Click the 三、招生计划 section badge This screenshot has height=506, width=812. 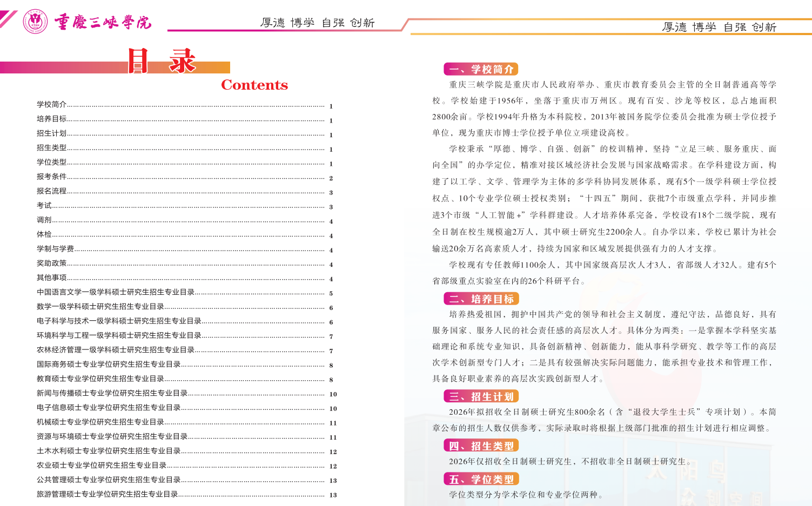(x=481, y=396)
